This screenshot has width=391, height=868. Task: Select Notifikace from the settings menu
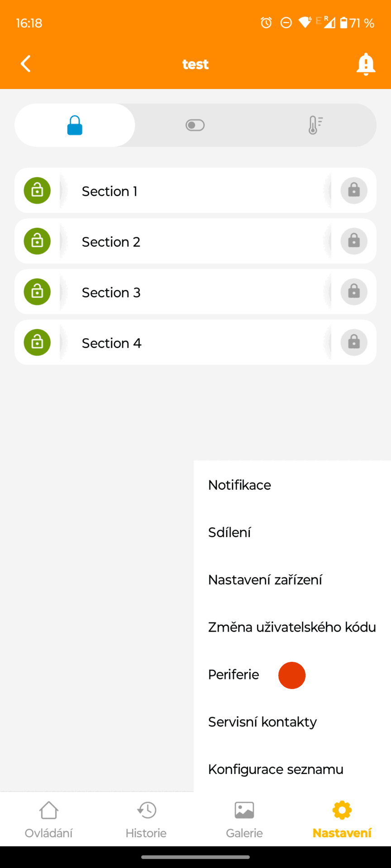(240, 485)
